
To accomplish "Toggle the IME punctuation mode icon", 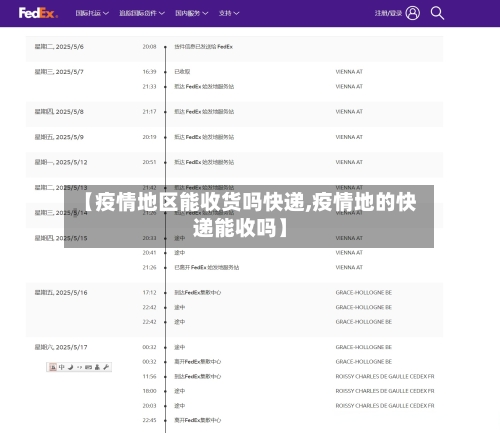I will coord(79,367).
